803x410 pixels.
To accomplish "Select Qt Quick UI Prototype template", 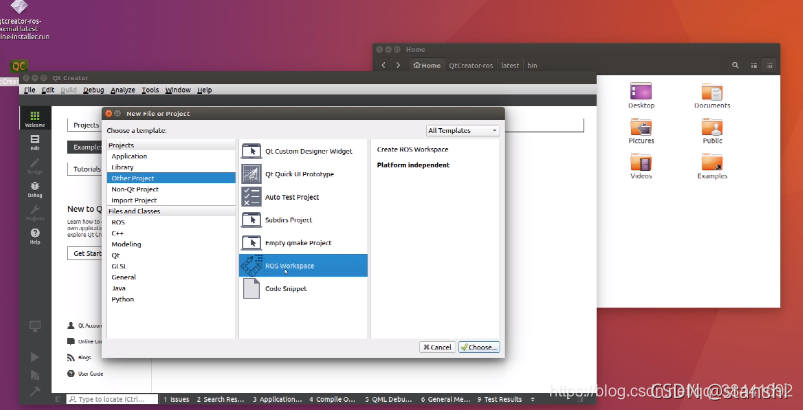I will click(x=303, y=174).
